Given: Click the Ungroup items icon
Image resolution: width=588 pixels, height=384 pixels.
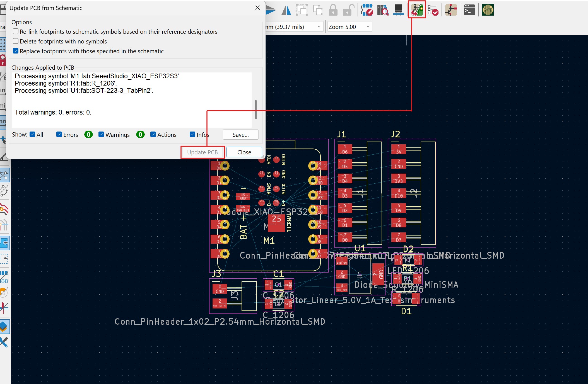Looking at the screenshot, I should pyautogui.click(x=317, y=10).
